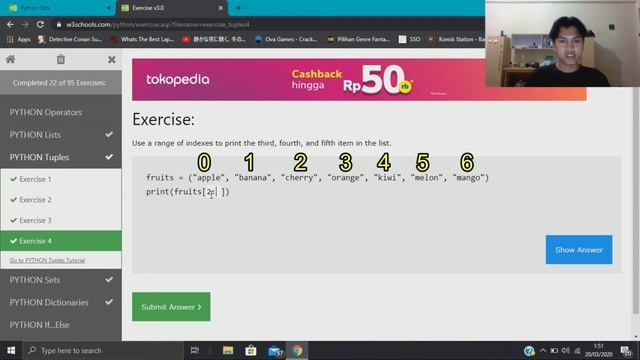Image resolution: width=640 pixels, height=360 pixels.
Task: Open Microsoft Store from taskbar
Action: pos(251,350)
